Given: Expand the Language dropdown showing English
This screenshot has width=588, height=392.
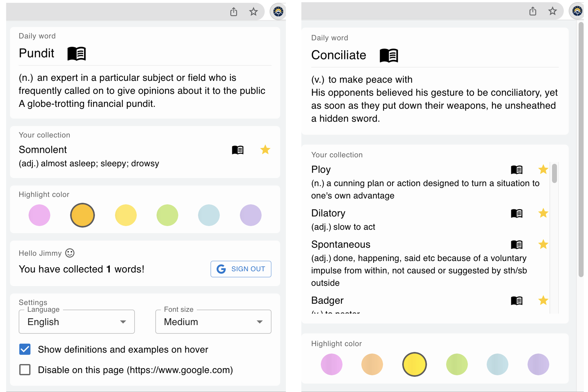Looking at the screenshot, I should pyautogui.click(x=76, y=322).
